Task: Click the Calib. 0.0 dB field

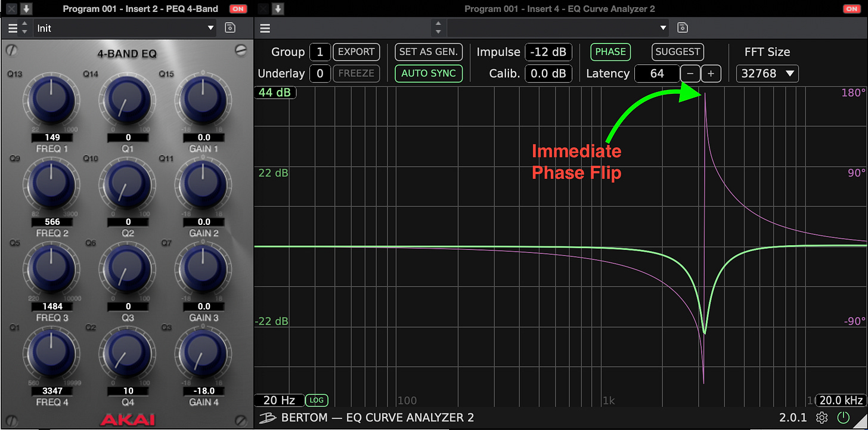Action: (x=548, y=73)
